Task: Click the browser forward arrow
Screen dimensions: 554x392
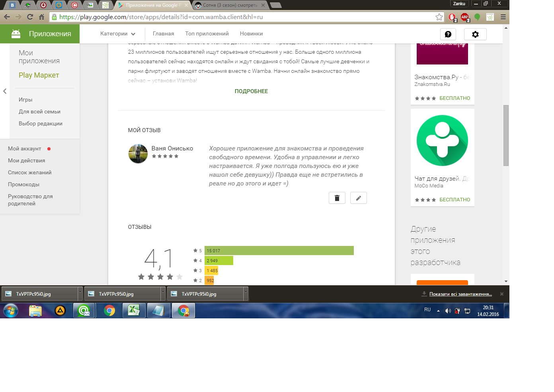Action: (x=18, y=17)
